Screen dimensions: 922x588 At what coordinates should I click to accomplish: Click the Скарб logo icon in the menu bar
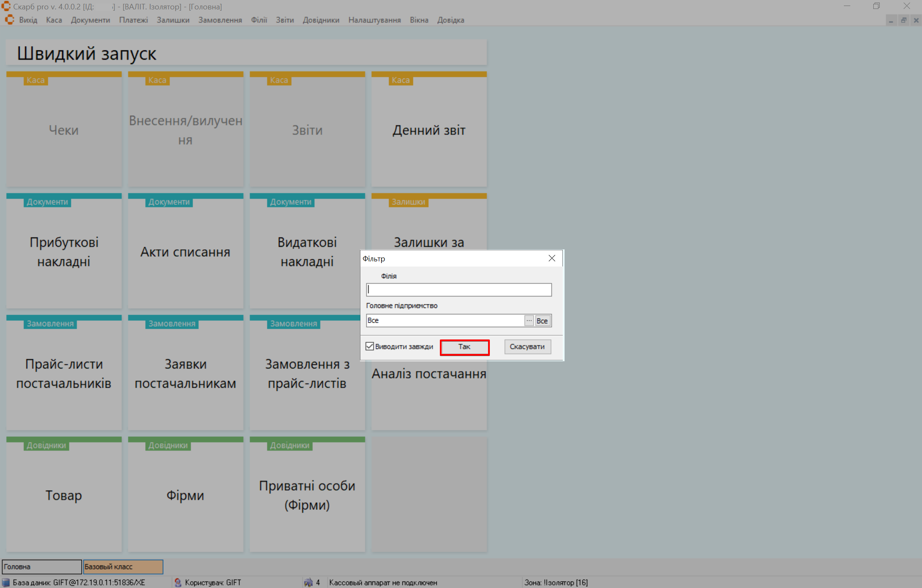9,20
